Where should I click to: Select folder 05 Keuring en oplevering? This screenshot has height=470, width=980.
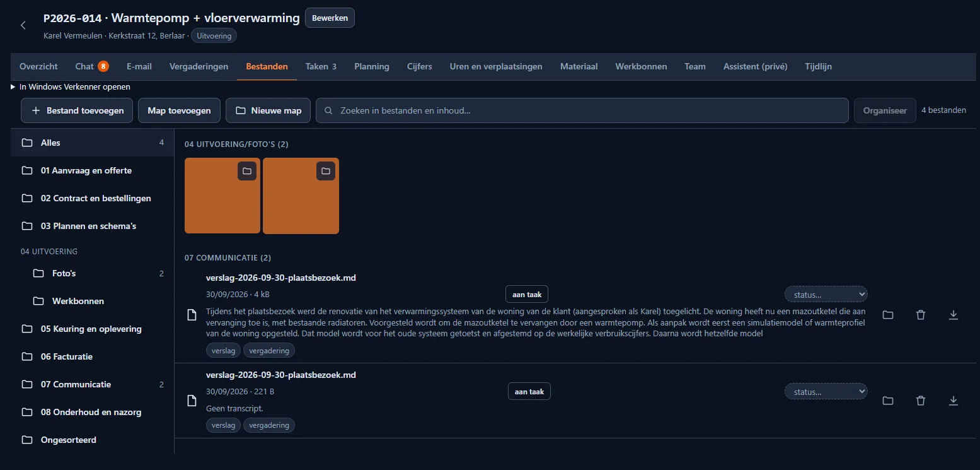(92, 329)
